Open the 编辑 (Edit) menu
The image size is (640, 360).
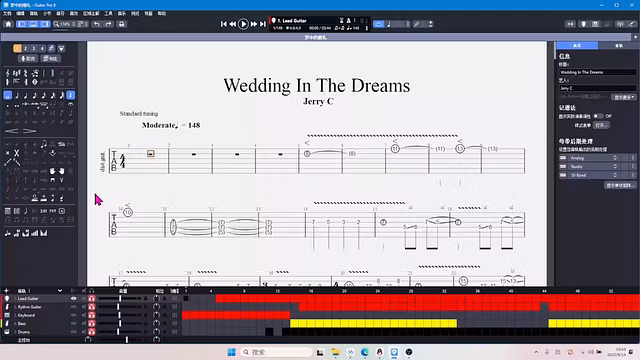(20, 13)
